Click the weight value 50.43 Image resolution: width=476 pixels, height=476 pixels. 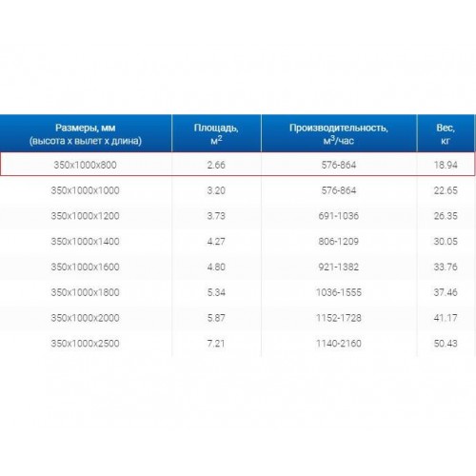pos(446,343)
